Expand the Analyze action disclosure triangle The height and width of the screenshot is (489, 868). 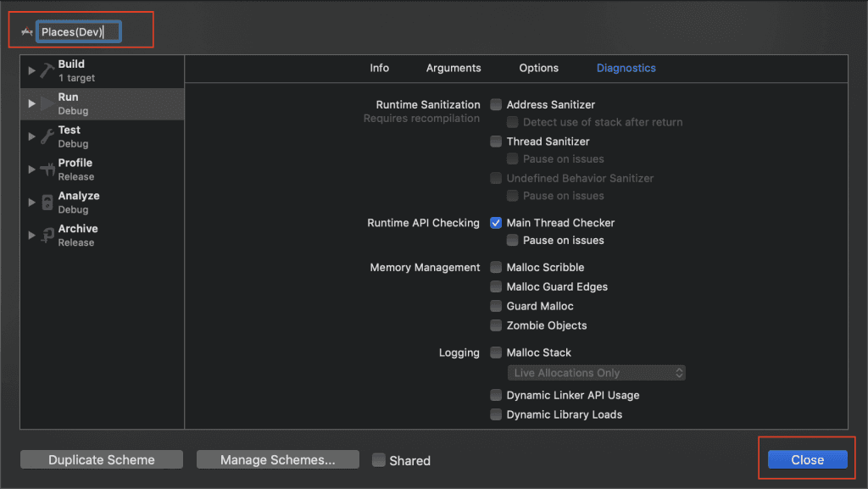point(31,203)
